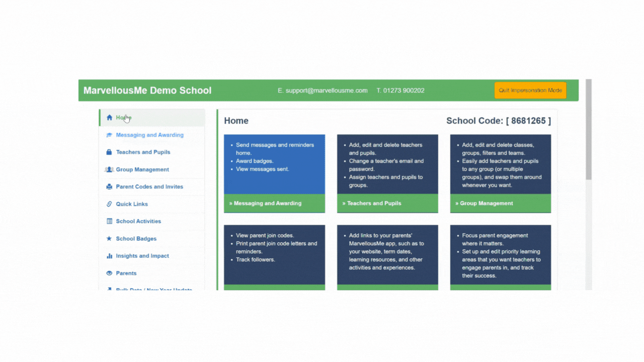Click the School Activities list icon
The height and width of the screenshot is (362, 644).
109,221
